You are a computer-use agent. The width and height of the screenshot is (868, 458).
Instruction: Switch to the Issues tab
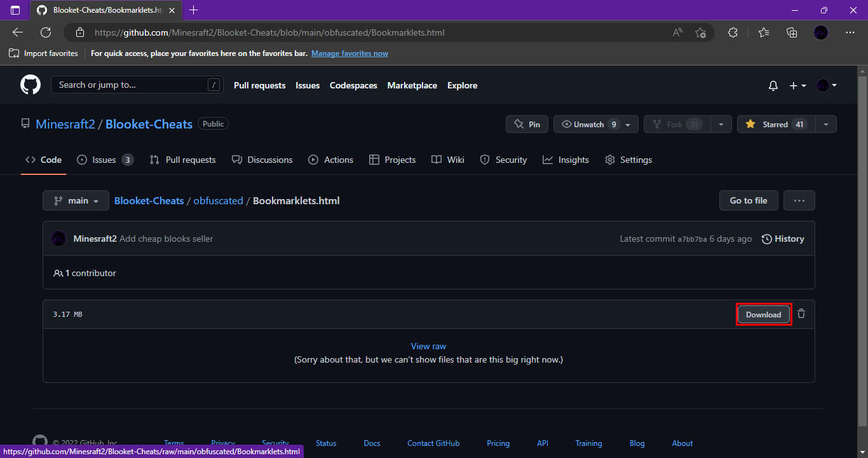click(105, 160)
